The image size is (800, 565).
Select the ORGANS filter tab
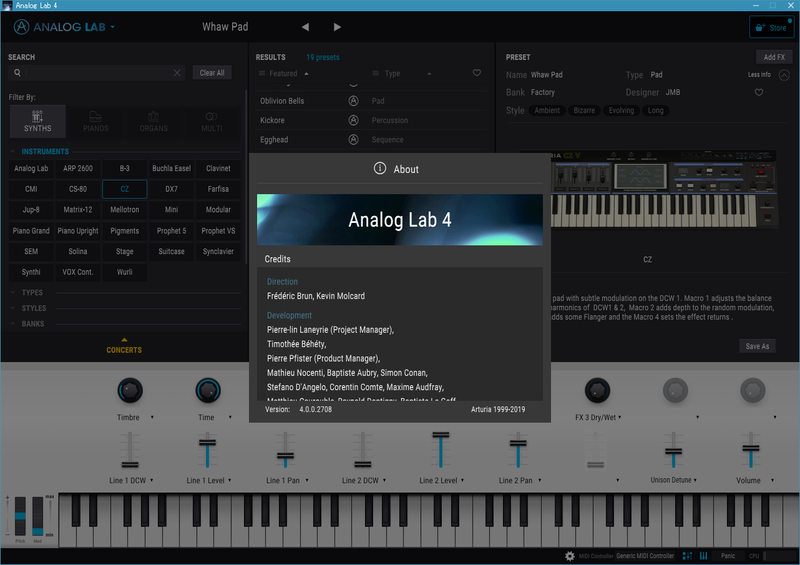pos(154,121)
